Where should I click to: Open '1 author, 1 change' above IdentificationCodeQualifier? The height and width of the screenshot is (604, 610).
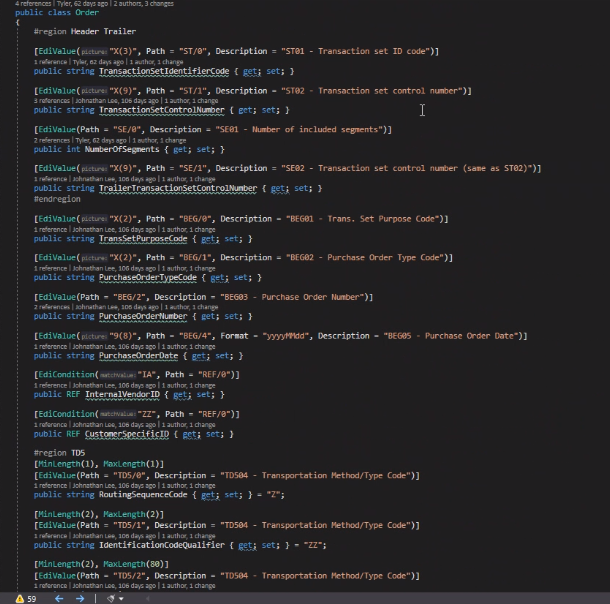(188, 536)
